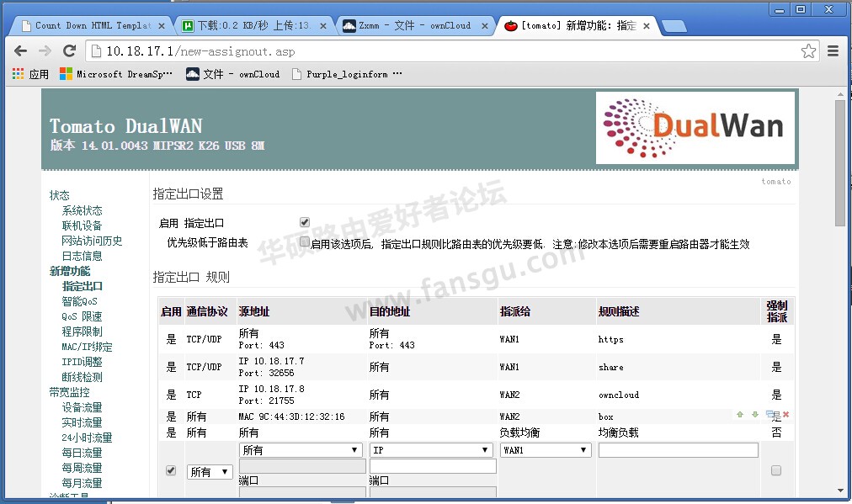
Task: Open 新增功能 section in the sidebar
Action: click(x=70, y=271)
